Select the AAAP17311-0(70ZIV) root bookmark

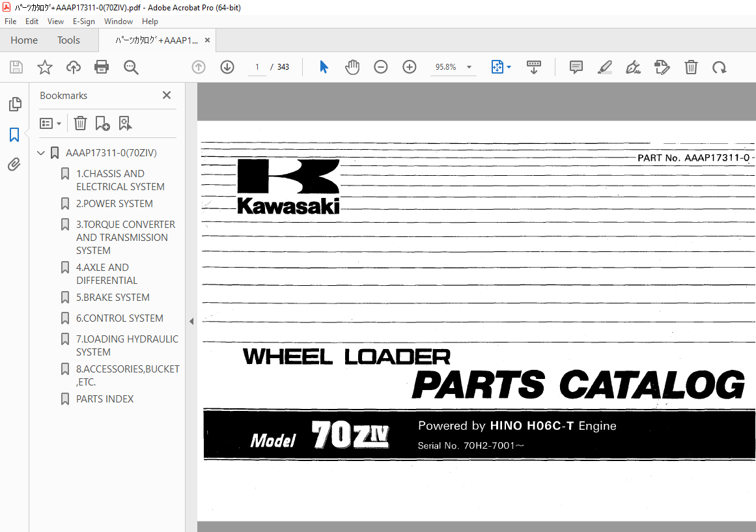coord(111,153)
